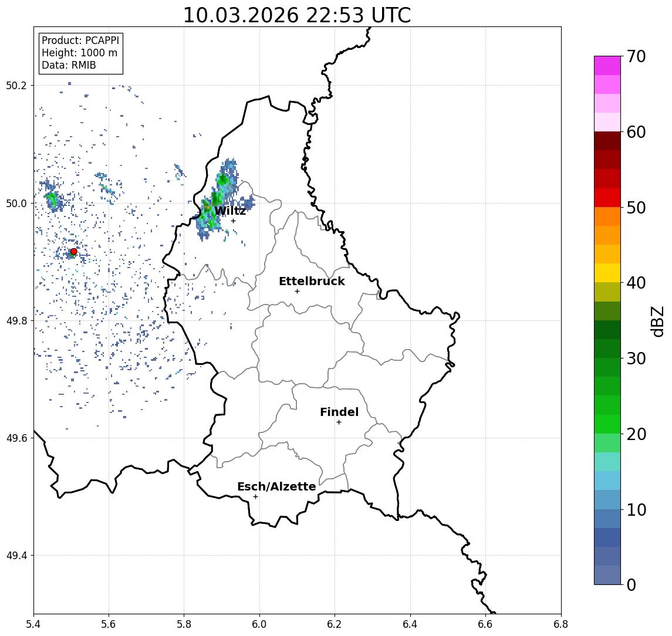Click the Findel location cross marker
Viewport: 672px width, 636px height.
[339, 422]
